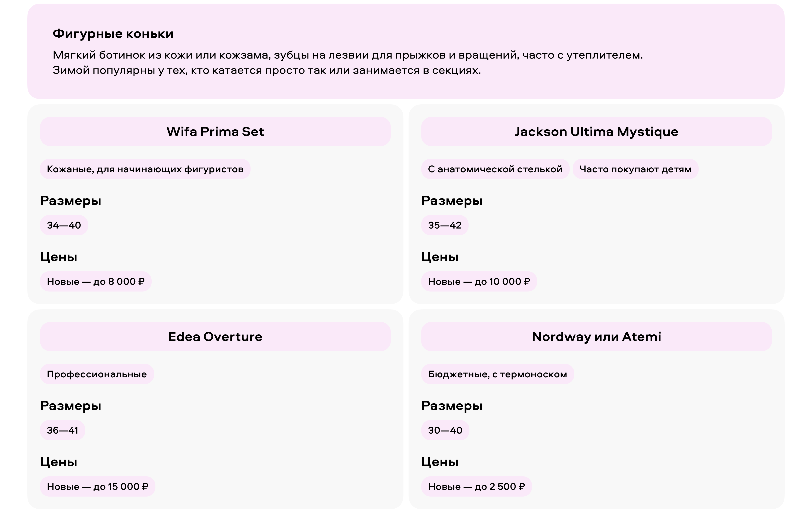
Task: Click the "Новые — до 8 000 ₽" price tag
Action: coord(95,281)
